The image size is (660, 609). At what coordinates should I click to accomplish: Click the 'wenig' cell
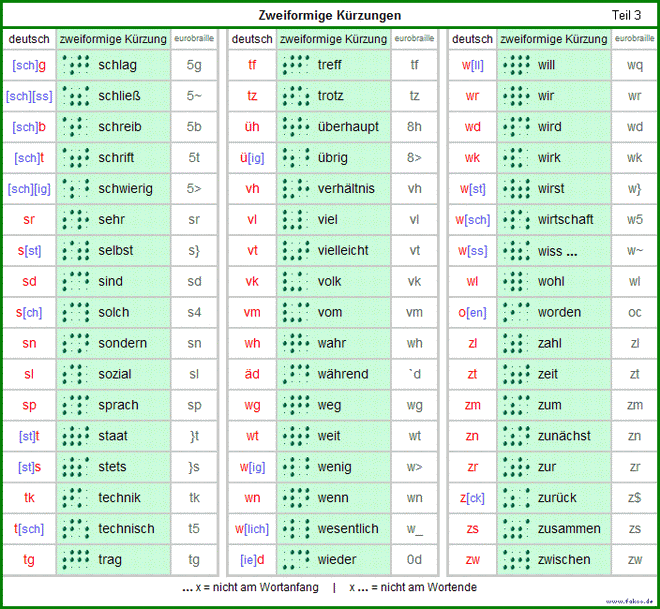click(334, 467)
